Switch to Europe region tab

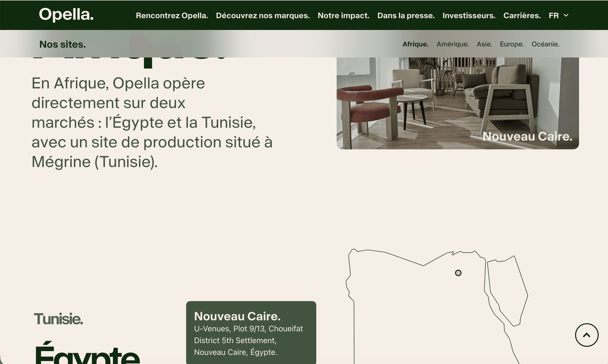tap(511, 44)
